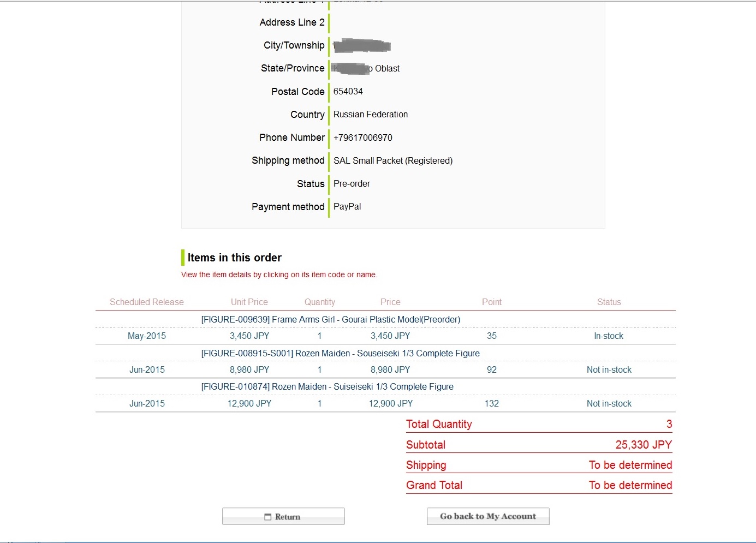Image resolution: width=756 pixels, height=543 pixels.
Task: Click the Postal Code label
Action: tap(298, 91)
